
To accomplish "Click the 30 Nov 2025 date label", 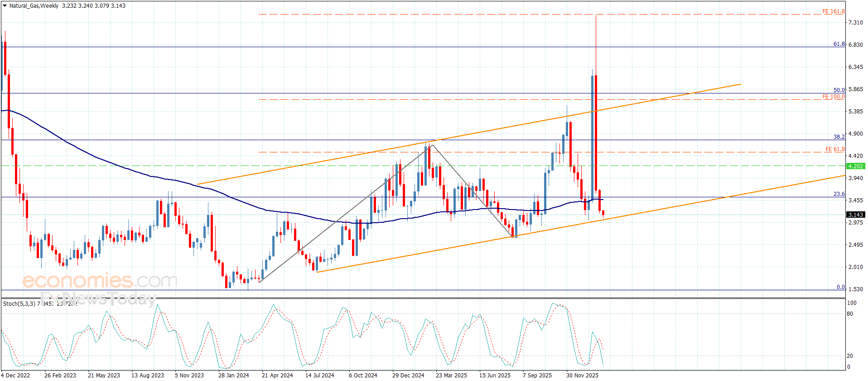I will pos(582,375).
